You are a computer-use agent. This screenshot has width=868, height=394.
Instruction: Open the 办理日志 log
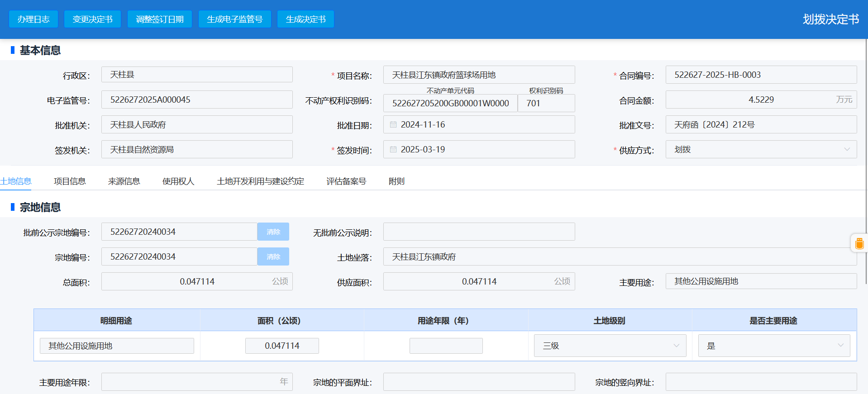[x=33, y=19]
